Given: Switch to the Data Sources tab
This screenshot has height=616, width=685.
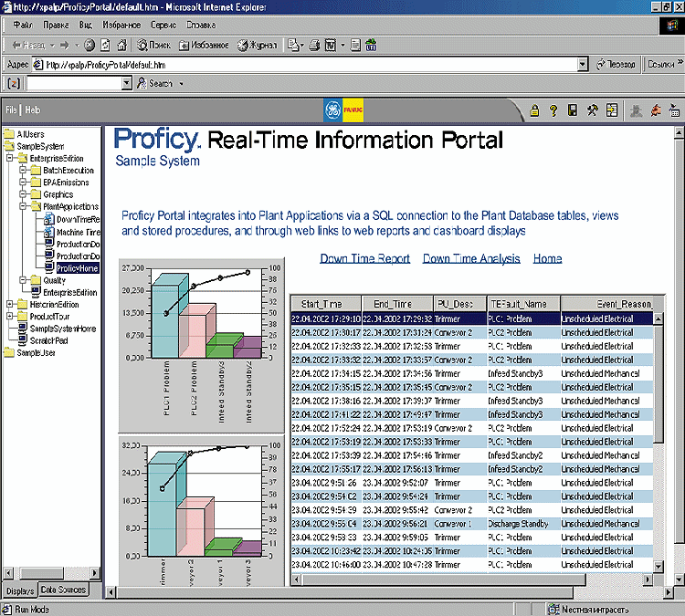Looking at the screenshot, I should point(63,590).
